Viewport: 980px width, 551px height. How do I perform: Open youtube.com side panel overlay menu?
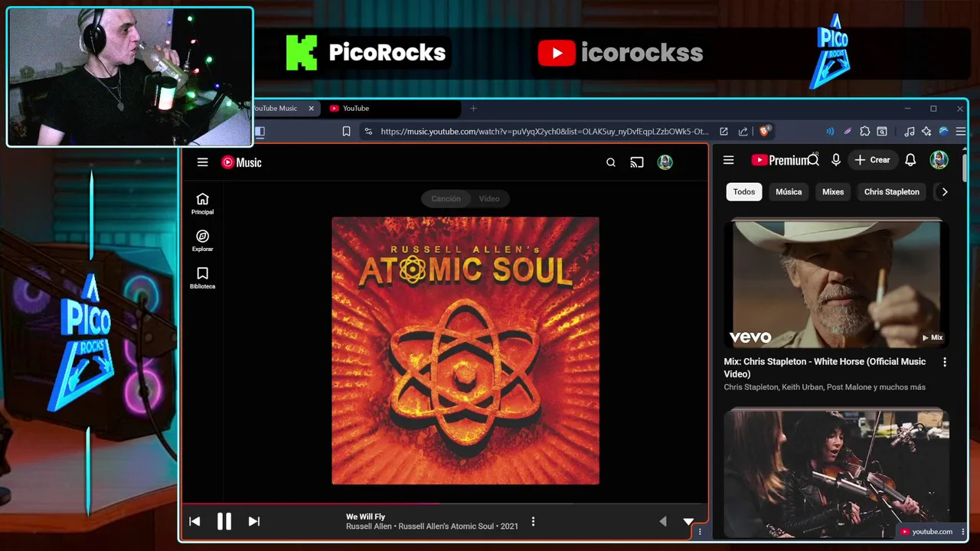[962, 532]
